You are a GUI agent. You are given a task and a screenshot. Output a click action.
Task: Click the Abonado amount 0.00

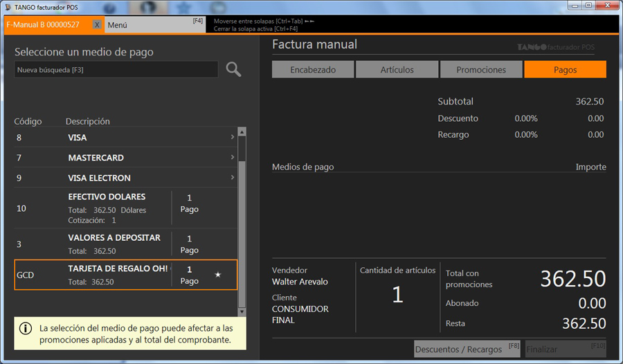point(592,303)
